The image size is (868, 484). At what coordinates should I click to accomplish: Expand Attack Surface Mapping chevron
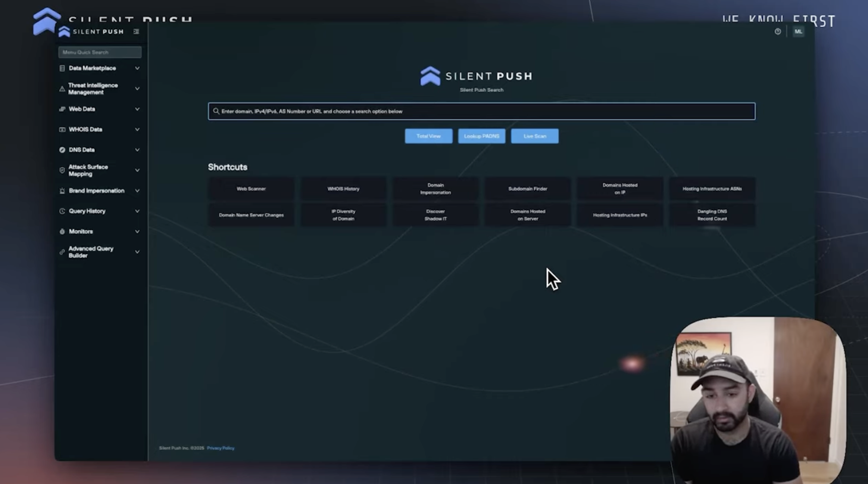137,171
